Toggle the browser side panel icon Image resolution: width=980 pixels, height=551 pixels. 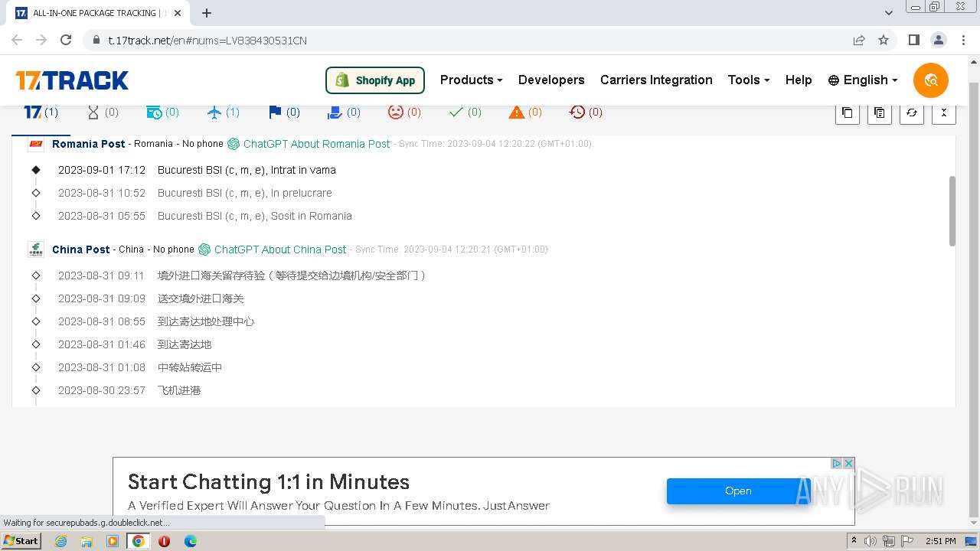pyautogui.click(x=913, y=40)
